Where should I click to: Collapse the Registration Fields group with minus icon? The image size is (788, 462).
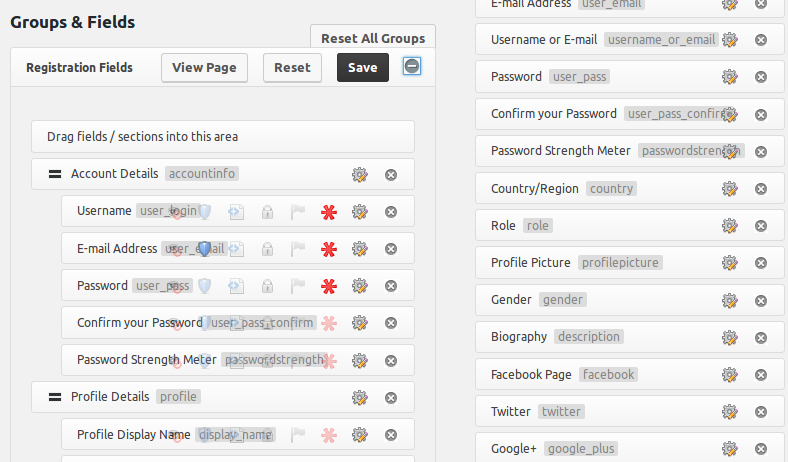(412, 67)
